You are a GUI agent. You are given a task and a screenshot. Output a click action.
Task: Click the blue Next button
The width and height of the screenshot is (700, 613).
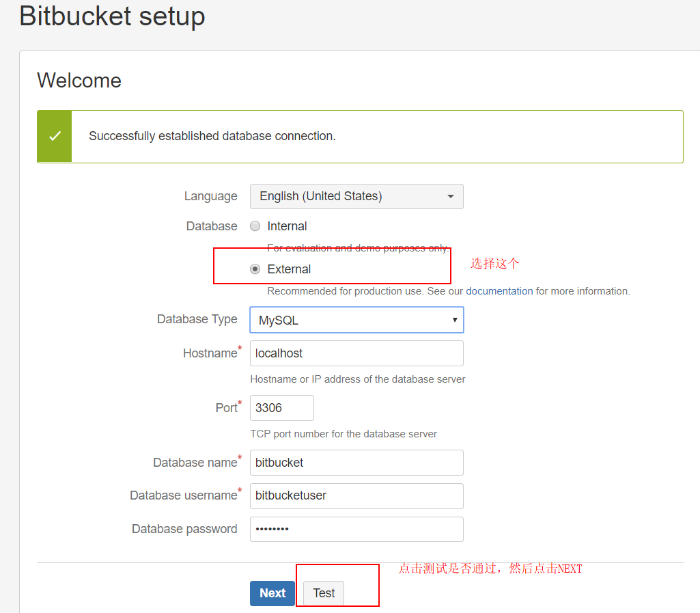pos(272,593)
